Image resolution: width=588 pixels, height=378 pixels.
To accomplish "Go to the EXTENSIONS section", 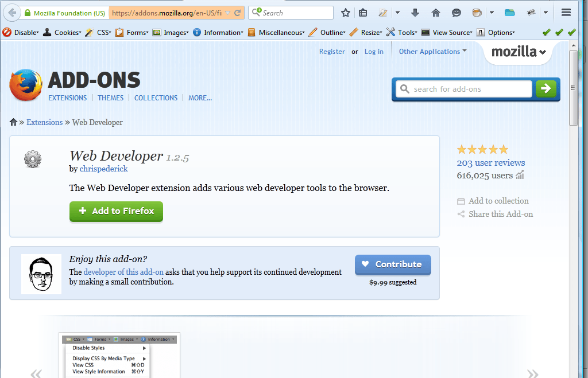I will coord(68,98).
